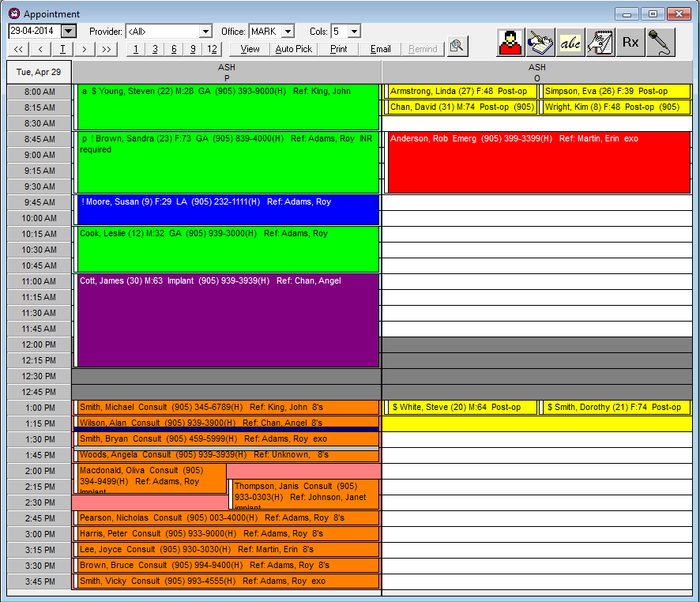This screenshot has height=602, width=700.
Task: Click the notepad with hand icon
Action: 600,43
